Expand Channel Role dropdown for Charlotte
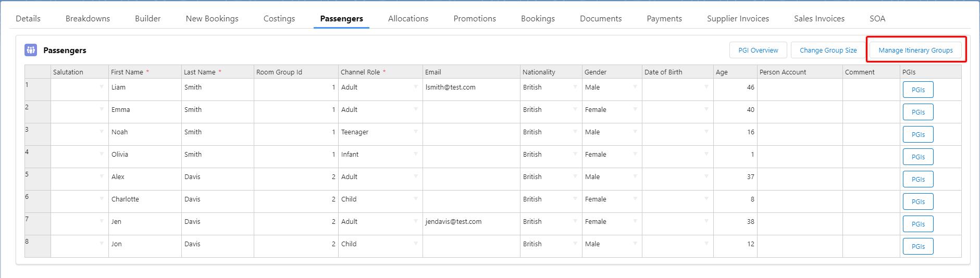The width and height of the screenshot is (980, 278). (416, 199)
